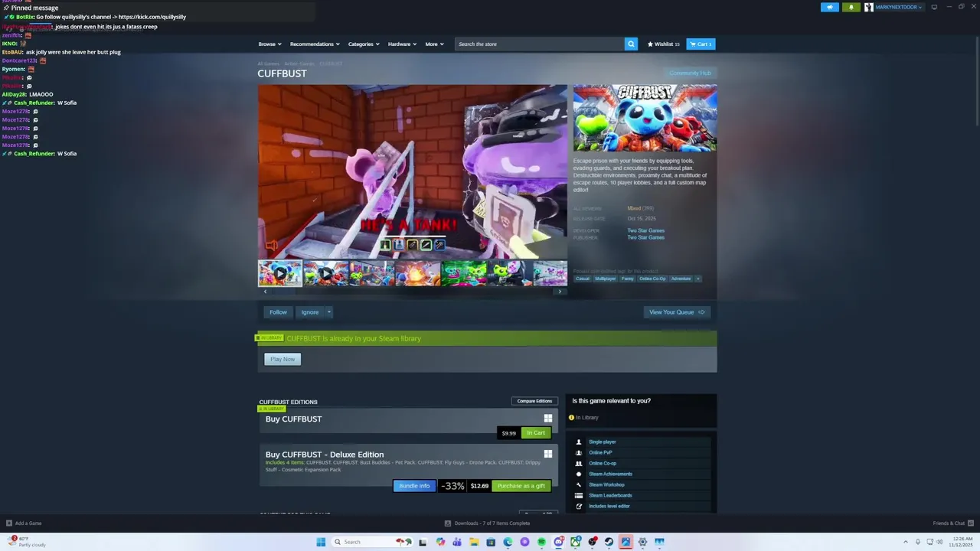Select the Casual tag

(583, 279)
